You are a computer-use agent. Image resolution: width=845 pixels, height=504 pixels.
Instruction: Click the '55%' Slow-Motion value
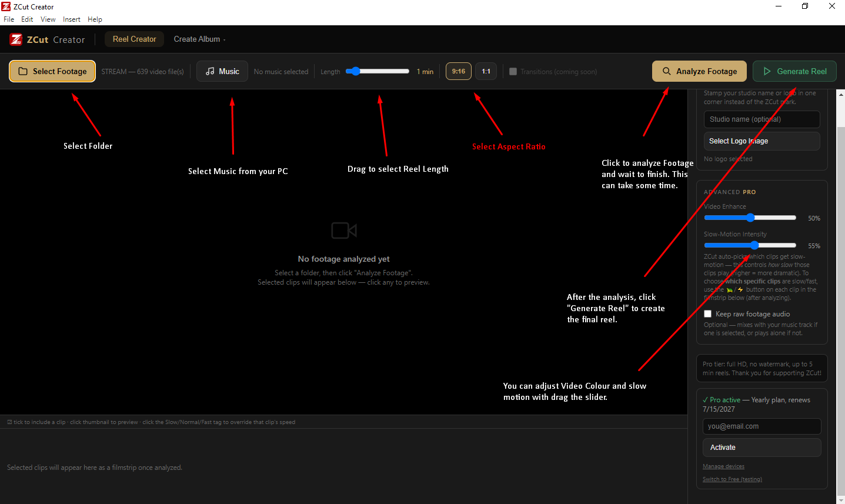pos(814,246)
